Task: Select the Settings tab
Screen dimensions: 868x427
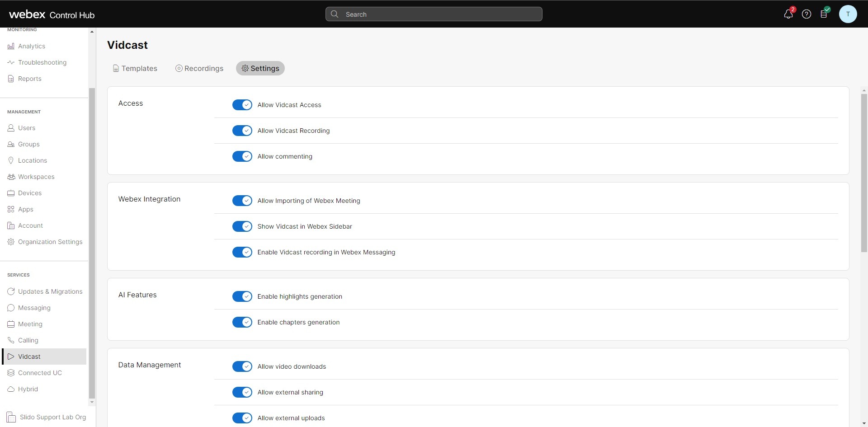Action: tap(260, 68)
